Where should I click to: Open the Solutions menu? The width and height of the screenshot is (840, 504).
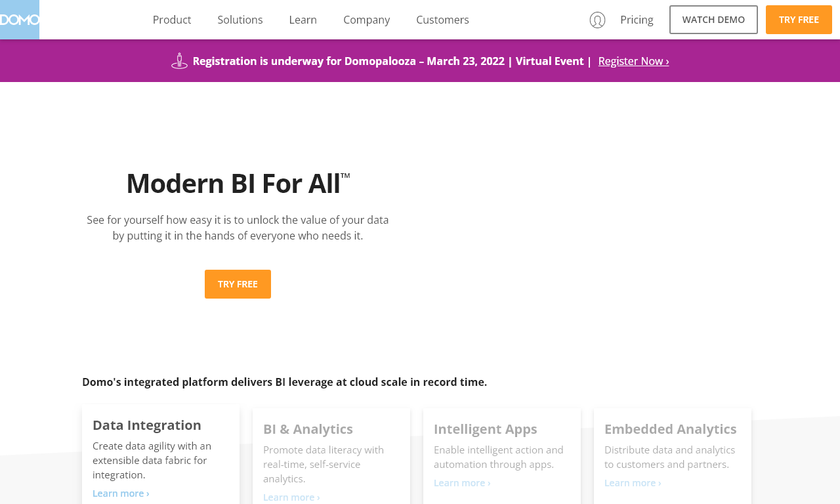click(x=240, y=20)
